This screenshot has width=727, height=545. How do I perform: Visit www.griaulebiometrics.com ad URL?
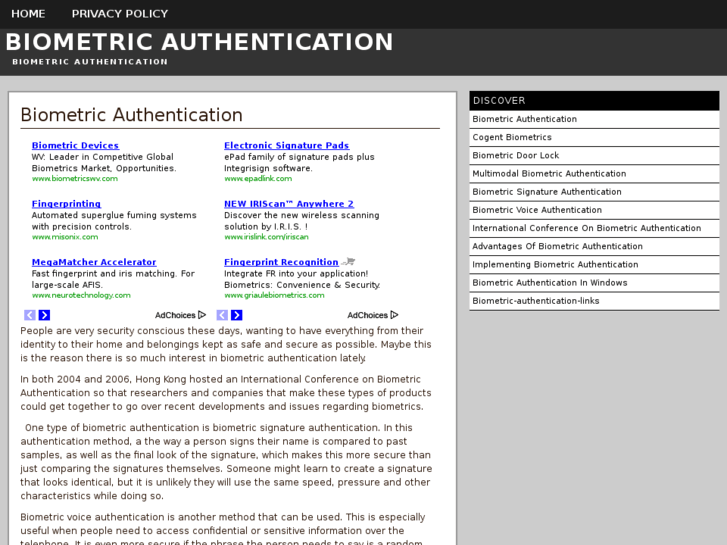(274, 295)
